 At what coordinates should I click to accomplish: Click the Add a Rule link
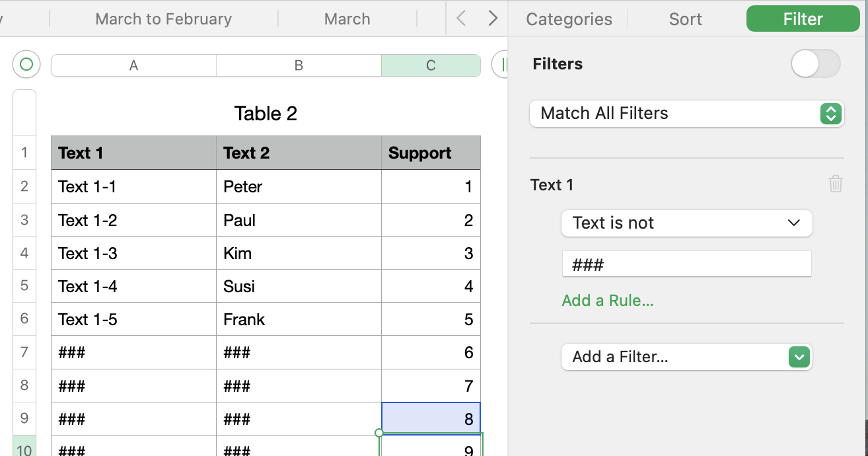607,301
